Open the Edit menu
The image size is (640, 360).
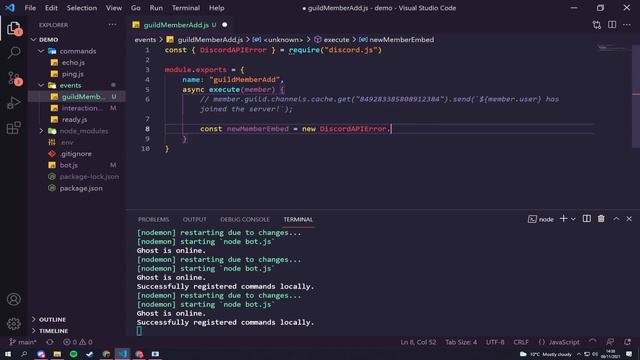51,8
